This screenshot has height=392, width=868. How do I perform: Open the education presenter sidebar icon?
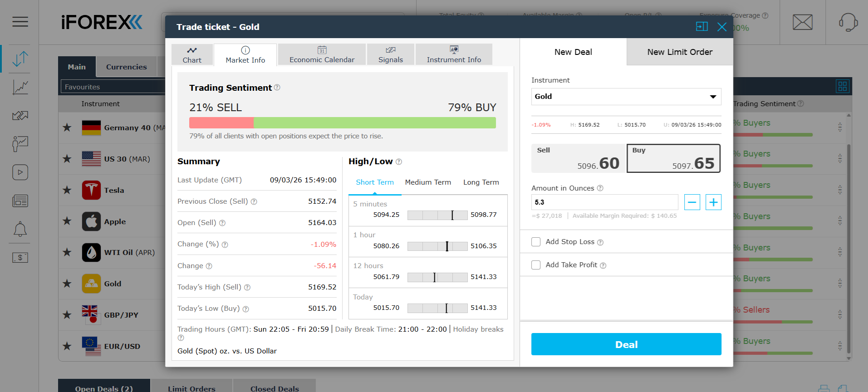pyautogui.click(x=20, y=144)
